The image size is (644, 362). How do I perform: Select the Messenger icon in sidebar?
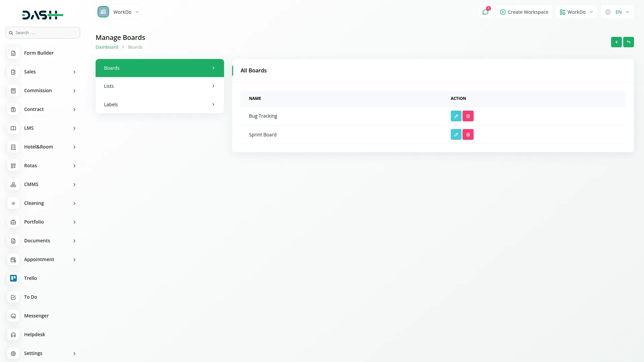click(x=13, y=315)
